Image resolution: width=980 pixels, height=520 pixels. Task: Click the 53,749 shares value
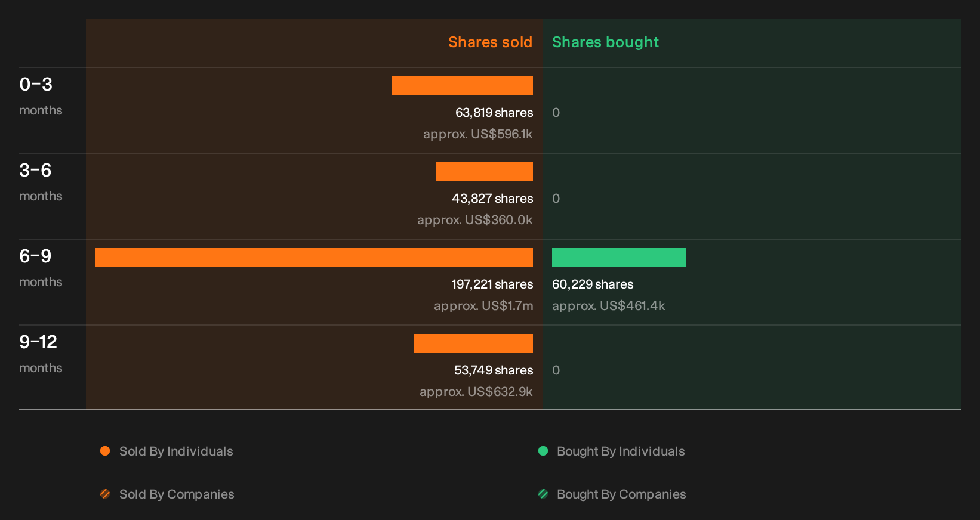pyautogui.click(x=494, y=370)
